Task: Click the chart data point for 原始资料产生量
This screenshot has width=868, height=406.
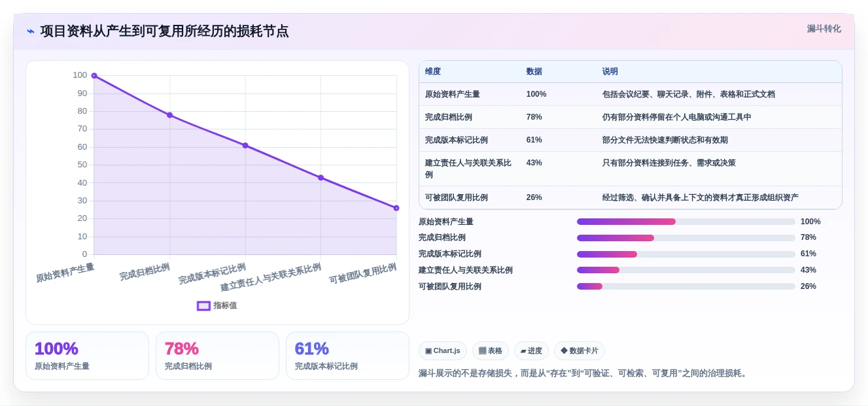Action: pyautogui.click(x=94, y=76)
